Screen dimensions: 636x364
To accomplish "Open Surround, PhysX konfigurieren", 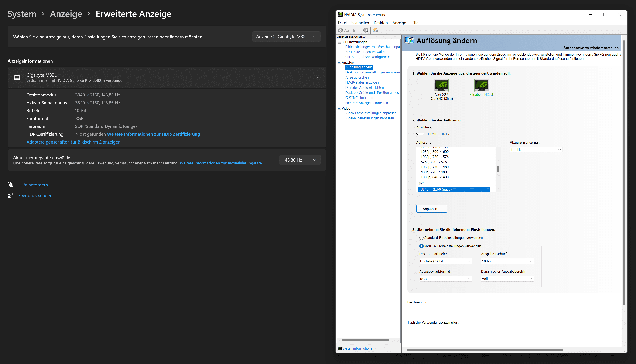I will [x=368, y=57].
